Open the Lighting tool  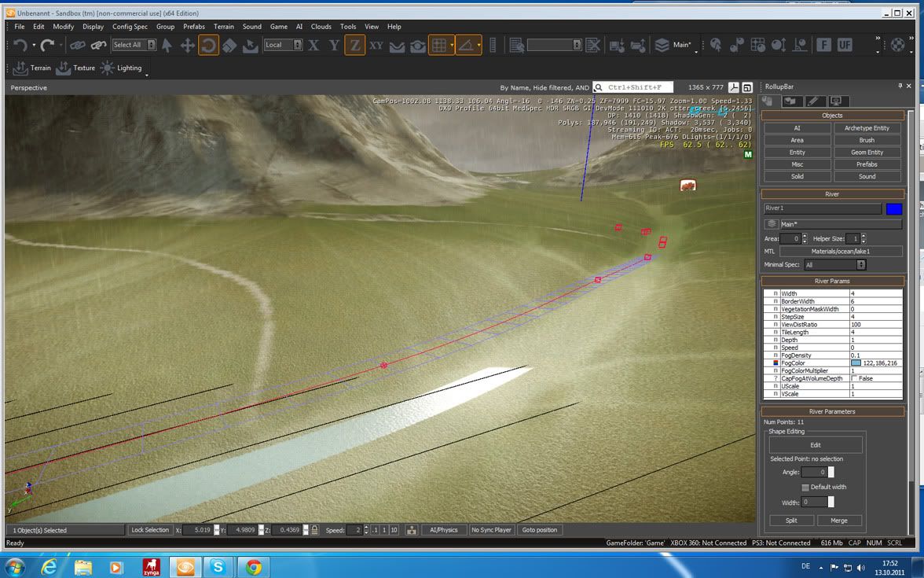tap(122, 68)
